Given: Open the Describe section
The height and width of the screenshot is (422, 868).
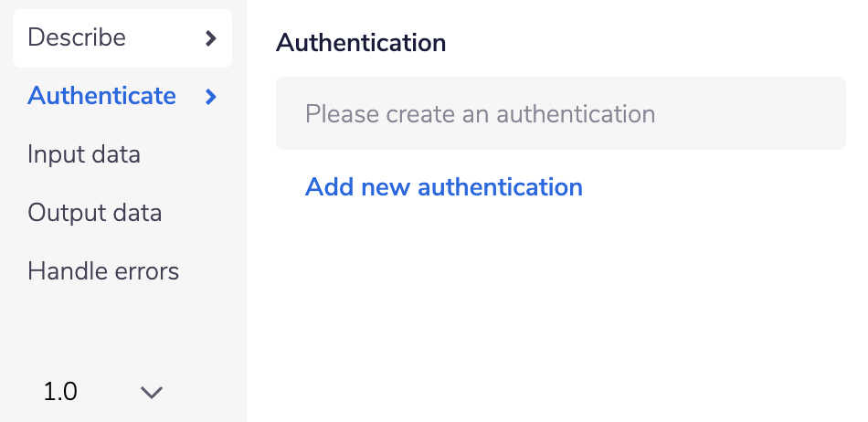Looking at the screenshot, I should click(x=77, y=38).
